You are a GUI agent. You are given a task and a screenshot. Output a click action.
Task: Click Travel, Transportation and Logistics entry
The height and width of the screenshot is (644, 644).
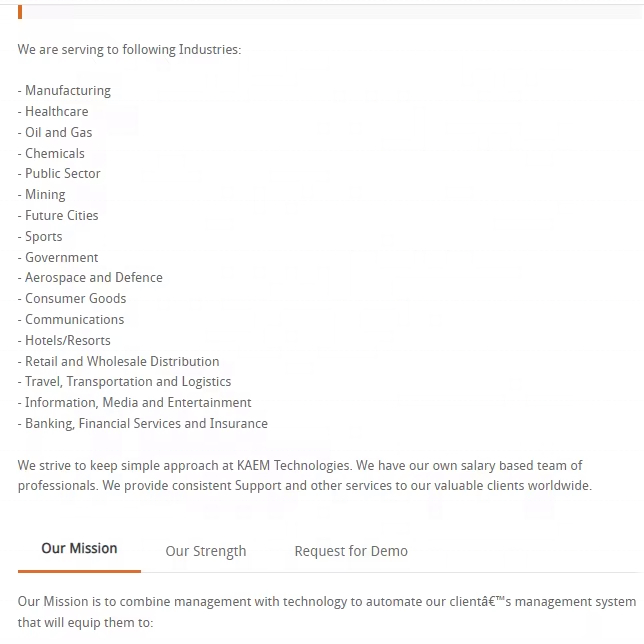click(x=127, y=382)
